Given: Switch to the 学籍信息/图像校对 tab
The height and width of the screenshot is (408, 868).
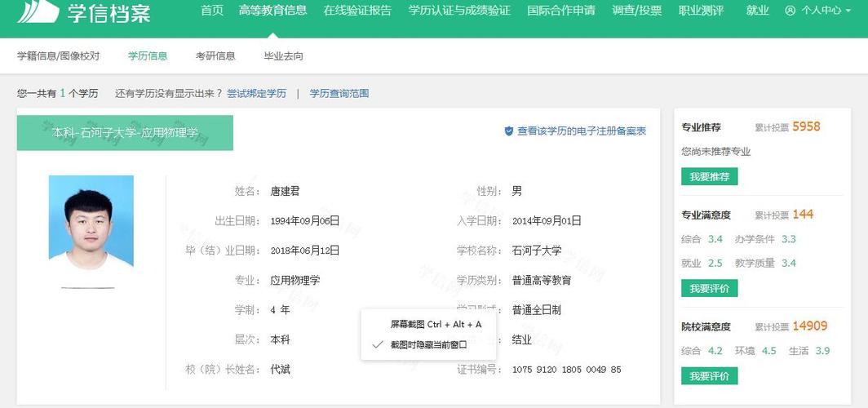Looking at the screenshot, I should [59, 56].
